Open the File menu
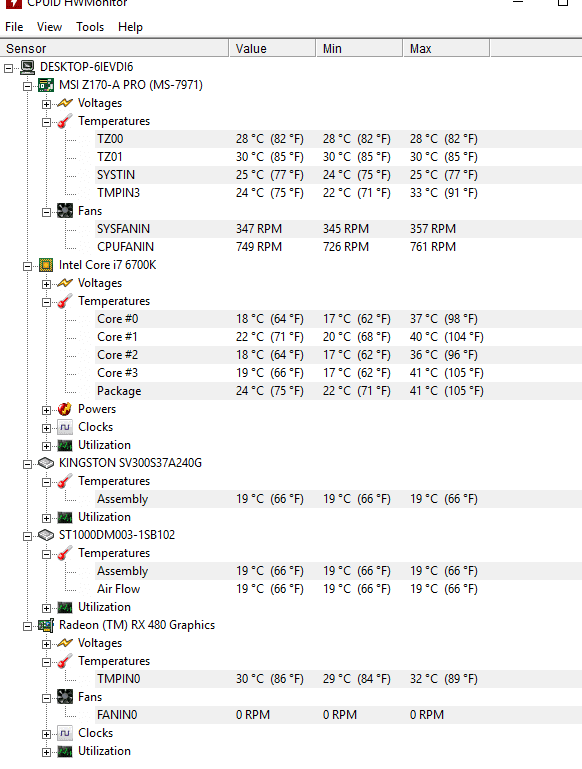This screenshot has width=582, height=769. [x=14, y=27]
